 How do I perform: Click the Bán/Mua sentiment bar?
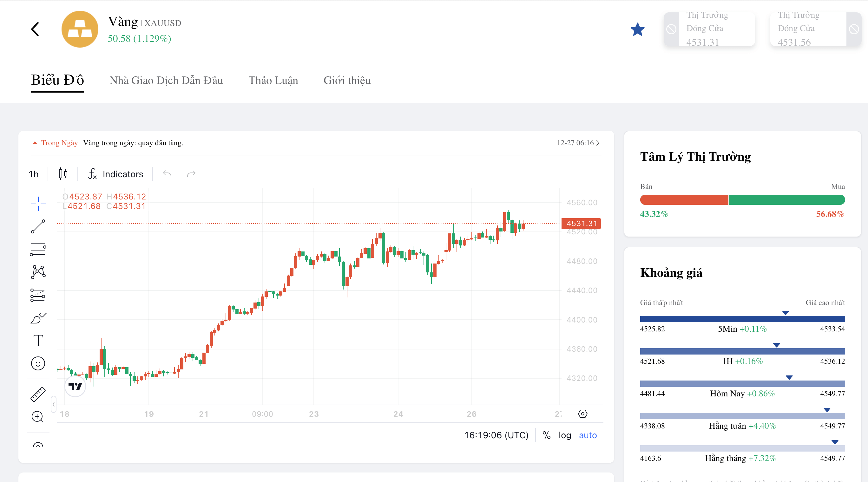pos(742,199)
